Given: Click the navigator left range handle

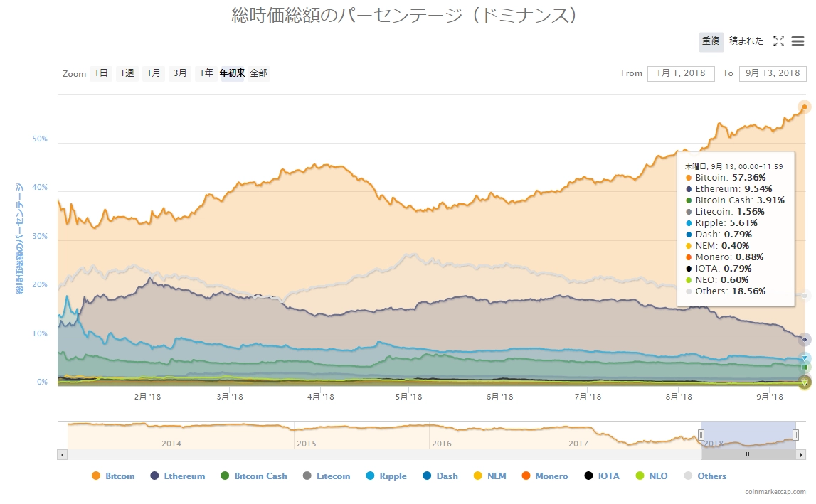Looking at the screenshot, I should pyautogui.click(x=701, y=435).
